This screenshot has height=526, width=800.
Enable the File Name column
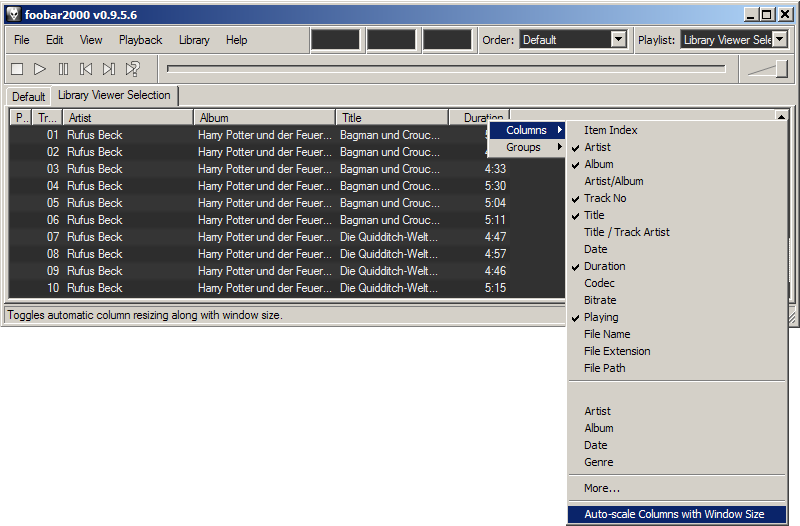[677, 334]
